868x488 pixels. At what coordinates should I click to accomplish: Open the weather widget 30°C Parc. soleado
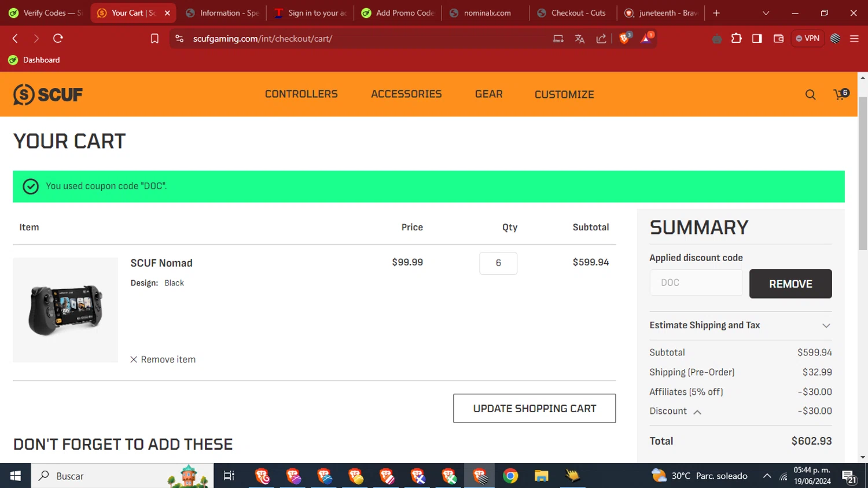click(x=700, y=476)
